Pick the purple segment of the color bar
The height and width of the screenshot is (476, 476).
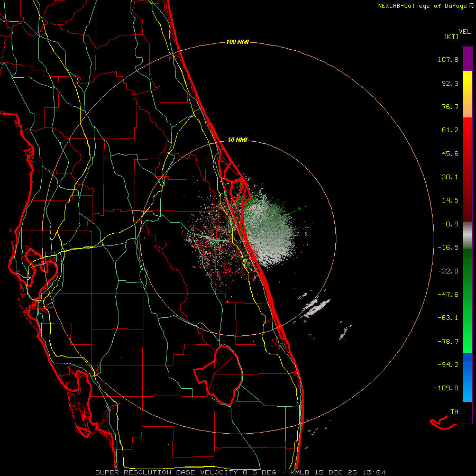pyautogui.click(x=467, y=59)
